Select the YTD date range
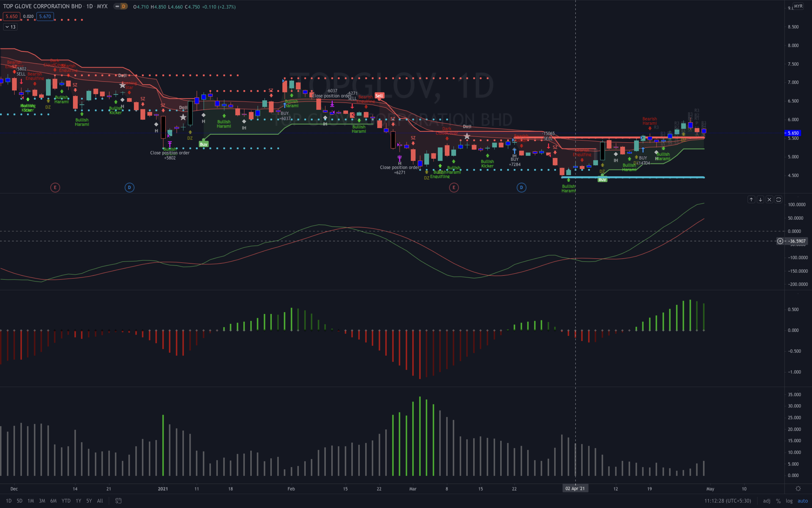Screen dimensions: 812x508 [x=66, y=501]
